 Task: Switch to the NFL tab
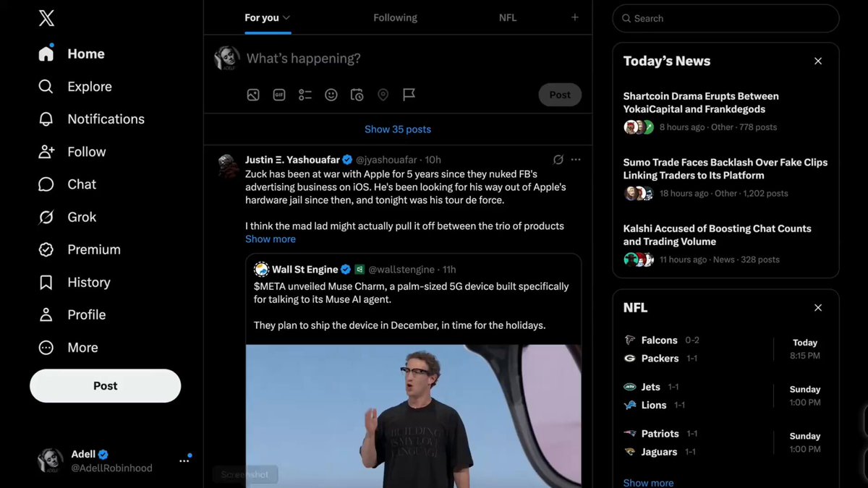pyautogui.click(x=508, y=17)
